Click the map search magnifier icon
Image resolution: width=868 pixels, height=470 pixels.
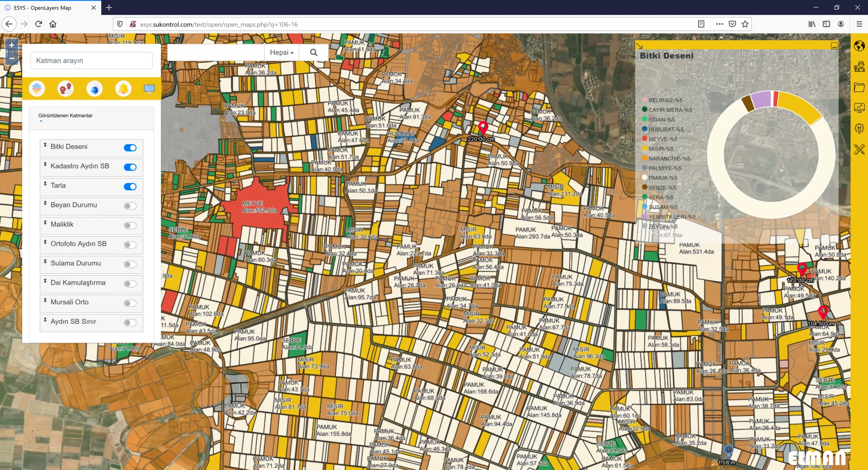314,53
